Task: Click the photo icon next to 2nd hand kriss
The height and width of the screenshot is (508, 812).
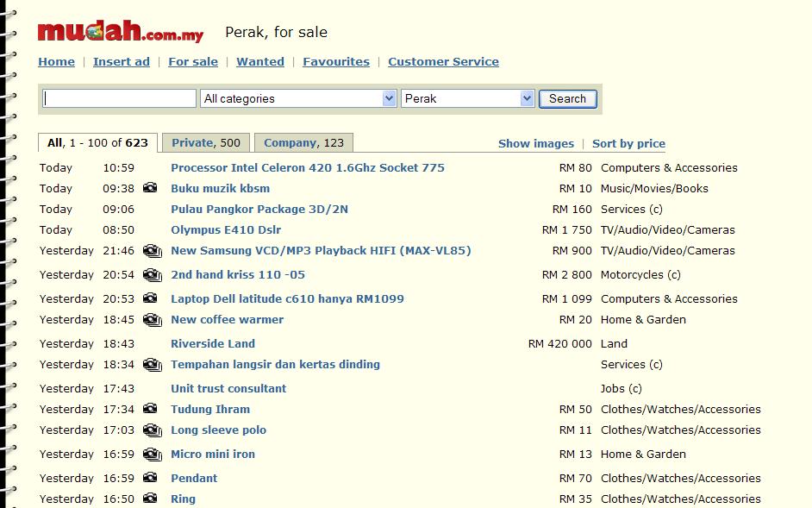Action: [x=153, y=275]
